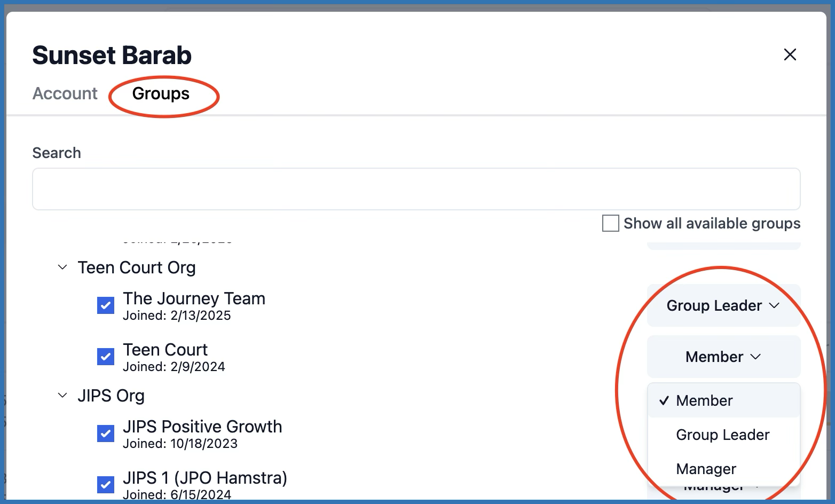Screen dimensions: 835x504
Task: Open the Groups tab
Action: 161,93
